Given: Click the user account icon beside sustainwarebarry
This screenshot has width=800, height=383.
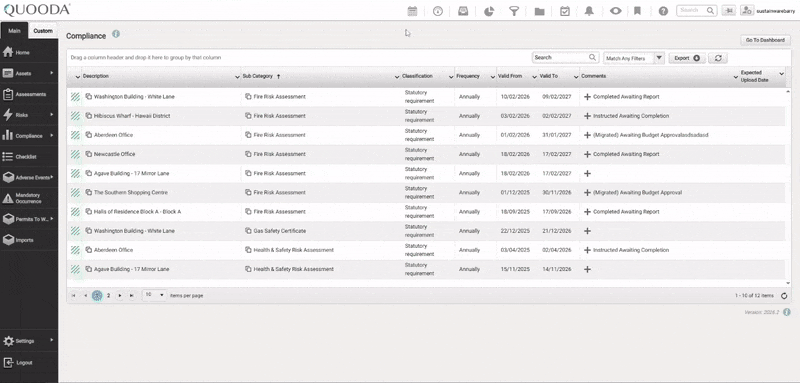Looking at the screenshot, I should point(747,10).
